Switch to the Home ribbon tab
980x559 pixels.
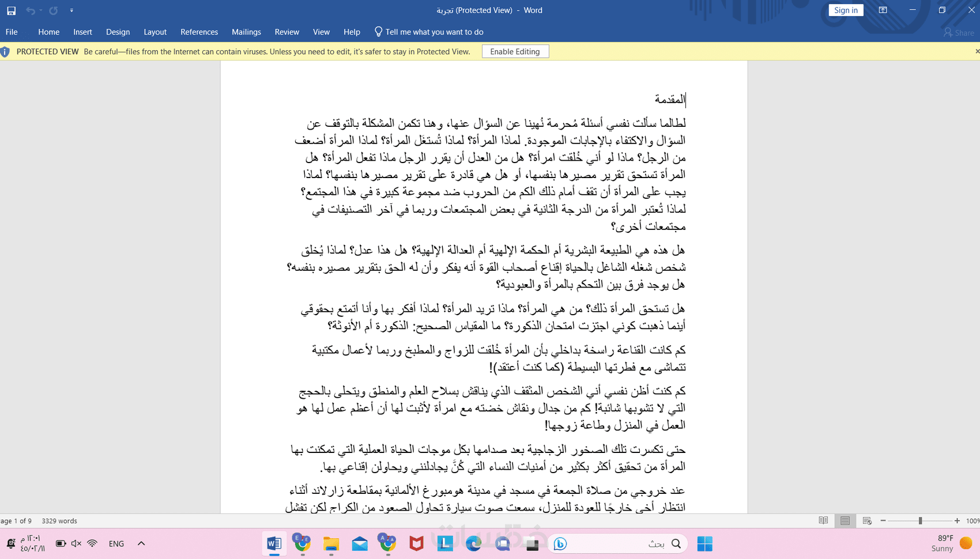click(49, 32)
